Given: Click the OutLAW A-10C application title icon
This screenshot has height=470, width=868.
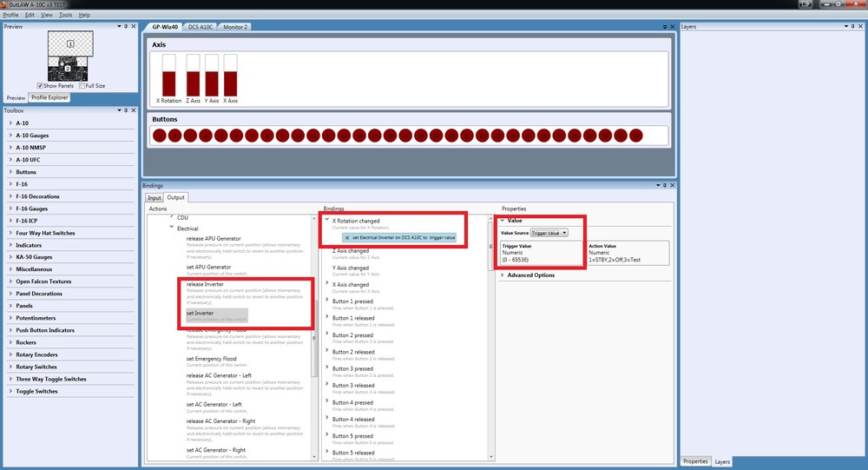Looking at the screenshot, I should [x=4, y=4].
